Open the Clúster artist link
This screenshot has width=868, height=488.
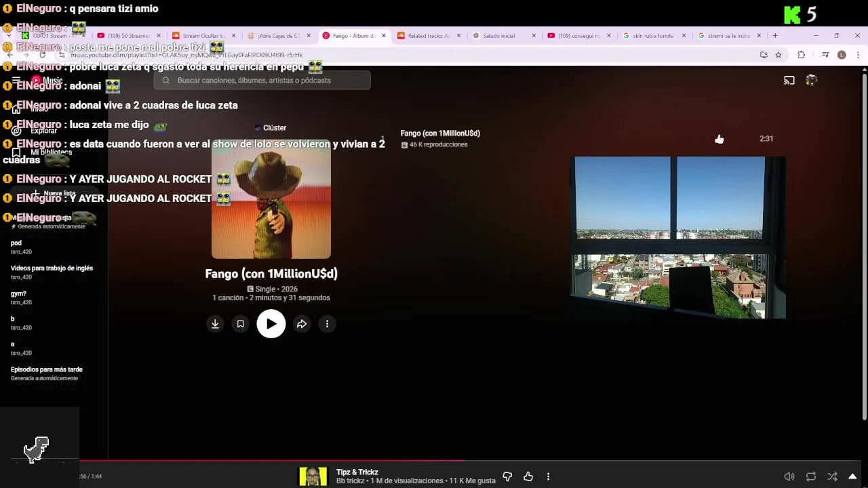coord(274,128)
